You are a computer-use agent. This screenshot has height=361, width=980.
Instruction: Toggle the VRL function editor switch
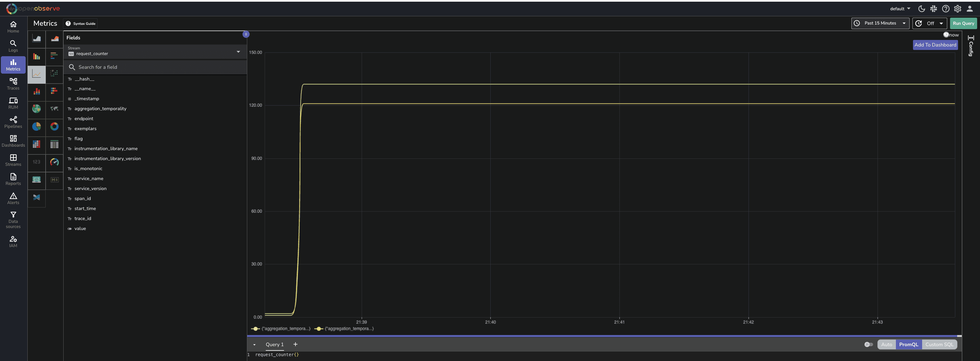pyautogui.click(x=869, y=344)
